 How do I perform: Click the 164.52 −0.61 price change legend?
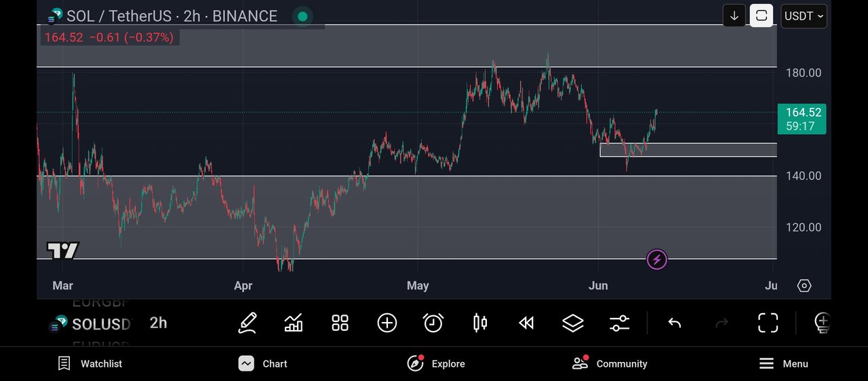(109, 37)
